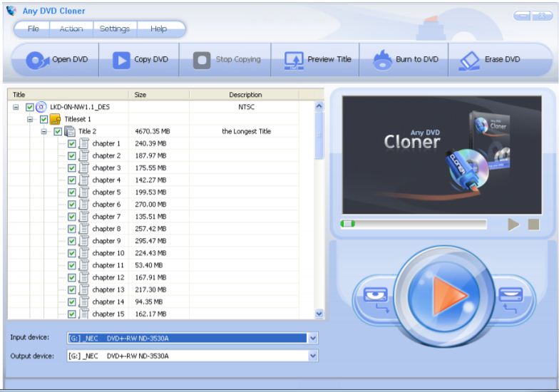Viewport: 559px width, 392px height.
Task: Click the drive icon right of Start
Action: (511, 299)
